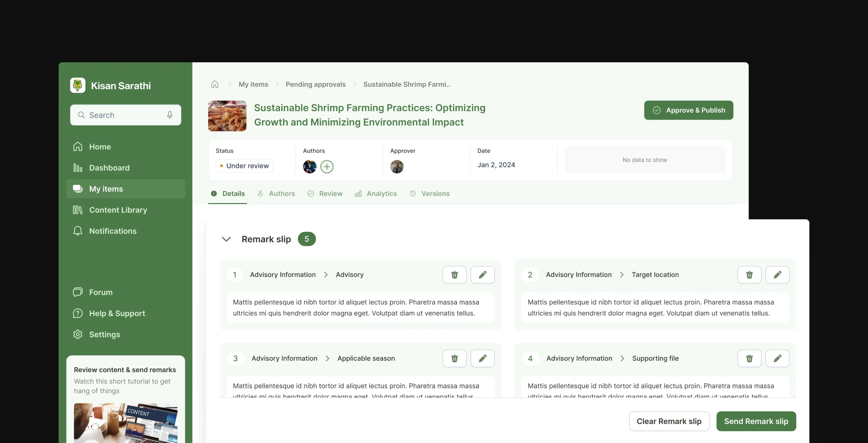Click the Kisan Sarathi logo icon
The image size is (868, 443).
click(78, 85)
